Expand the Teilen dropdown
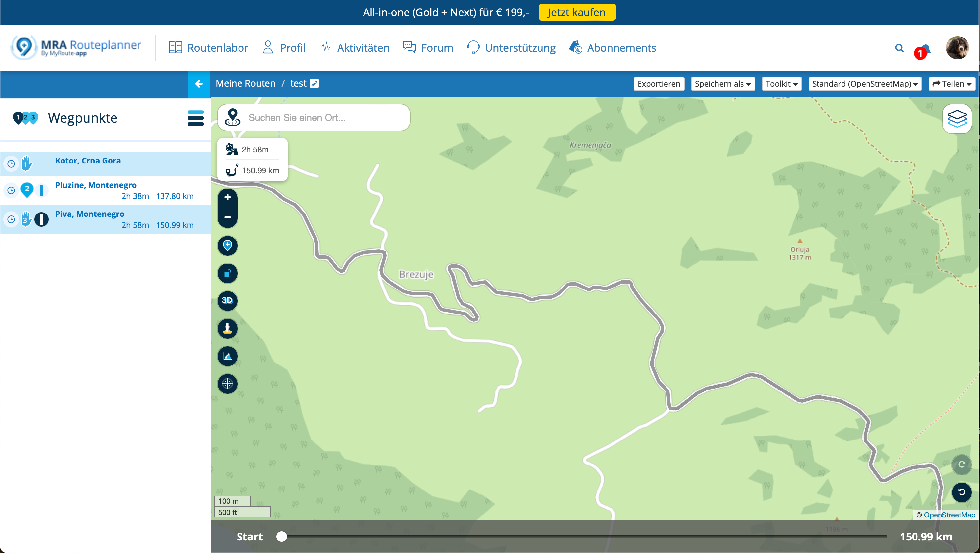Viewport: 980px width, 553px height. click(x=952, y=84)
